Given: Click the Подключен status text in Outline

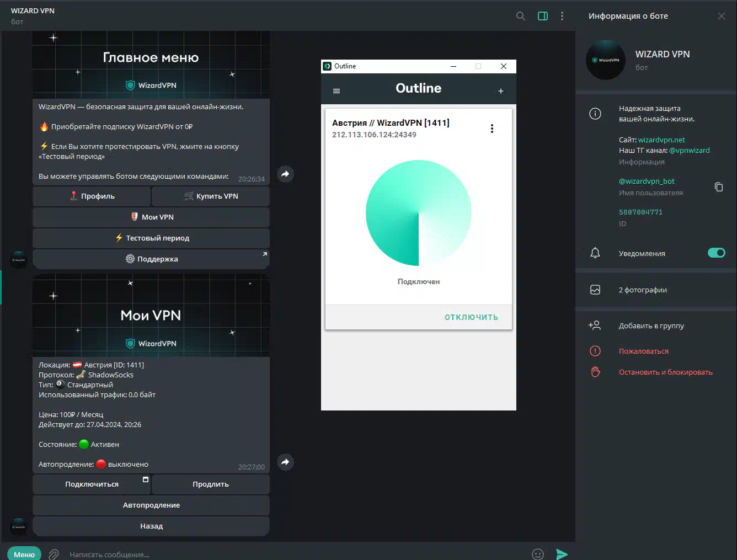Looking at the screenshot, I should click(419, 281).
